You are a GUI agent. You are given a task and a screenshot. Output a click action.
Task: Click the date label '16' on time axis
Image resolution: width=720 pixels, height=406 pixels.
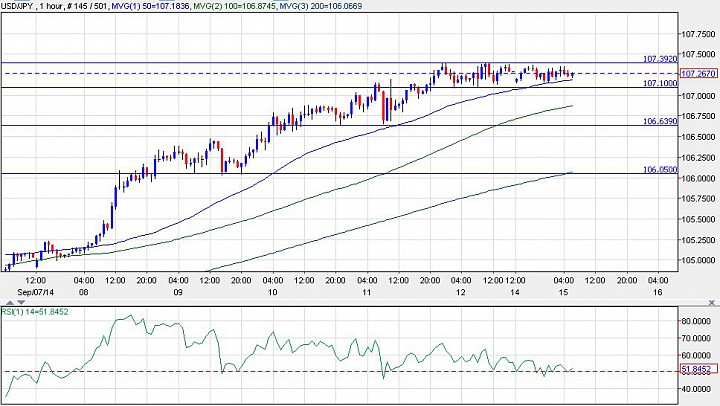tap(658, 292)
